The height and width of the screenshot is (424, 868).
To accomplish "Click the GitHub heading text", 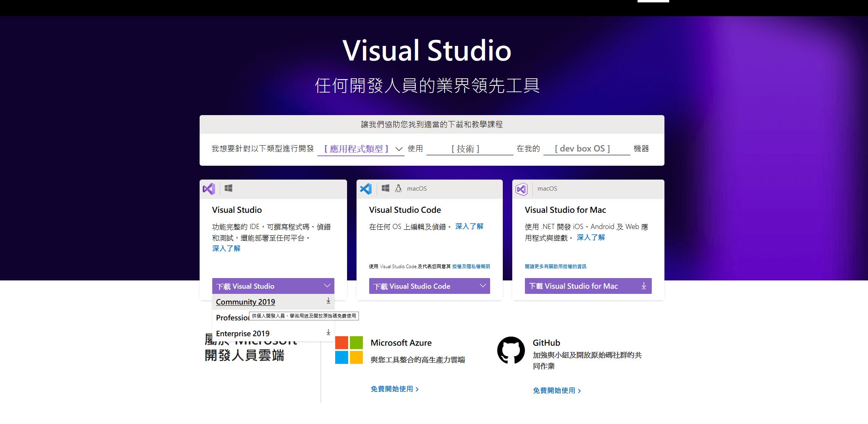I will pyautogui.click(x=546, y=343).
